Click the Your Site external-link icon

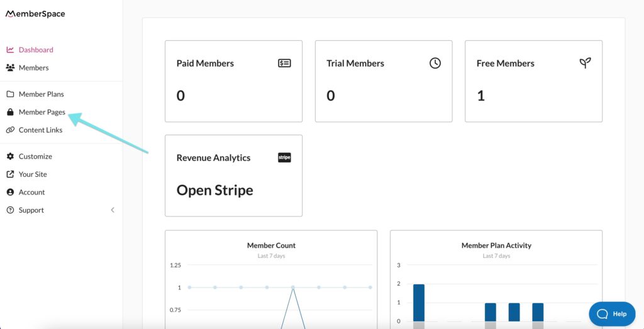coord(10,174)
